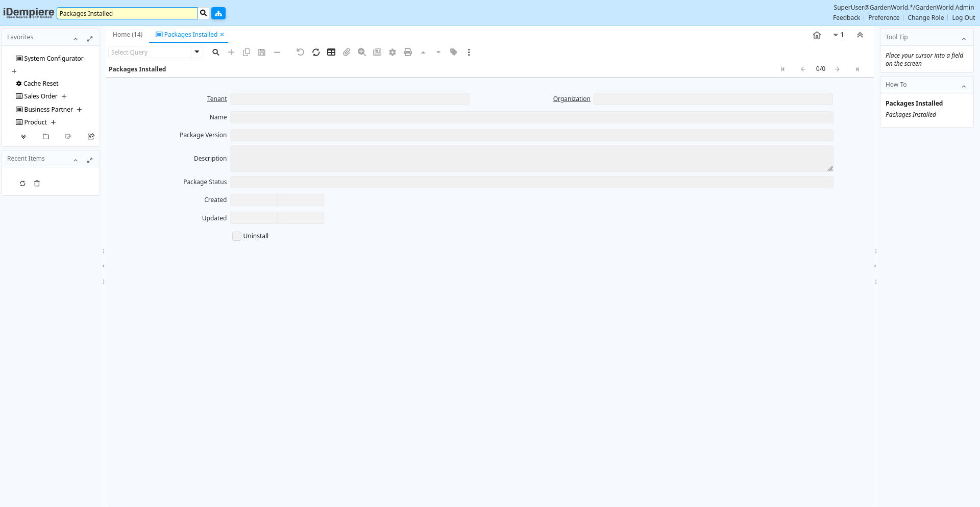Viewport: 980px width, 507px height.
Task: Click the Change Role link
Action: [925, 18]
